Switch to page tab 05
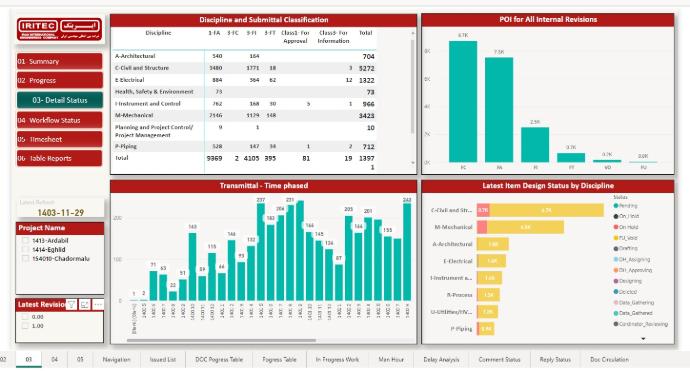Viewport: 690px width, 371px height. pyautogui.click(x=80, y=360)
